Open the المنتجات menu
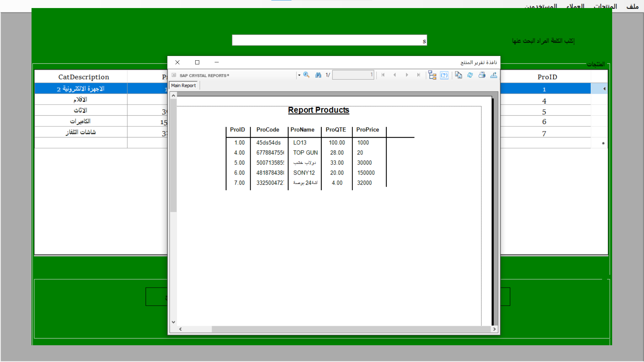This screenshot has height=362, width=644. pyautogui.click(x=605, y=6)
